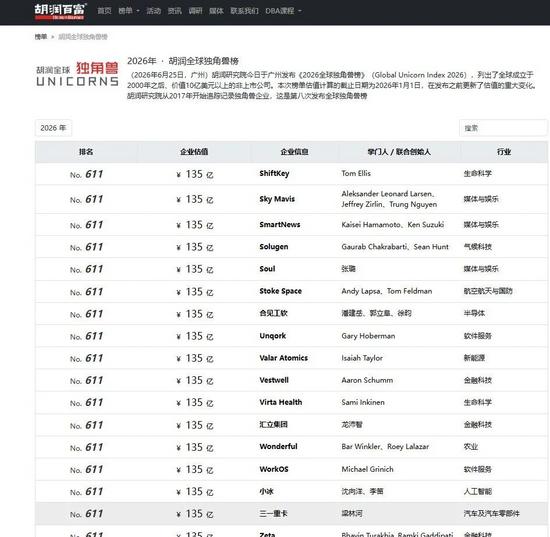Click founder name Sami Inkinen
The image size is (550, 537).
click(x=363, y=402)
